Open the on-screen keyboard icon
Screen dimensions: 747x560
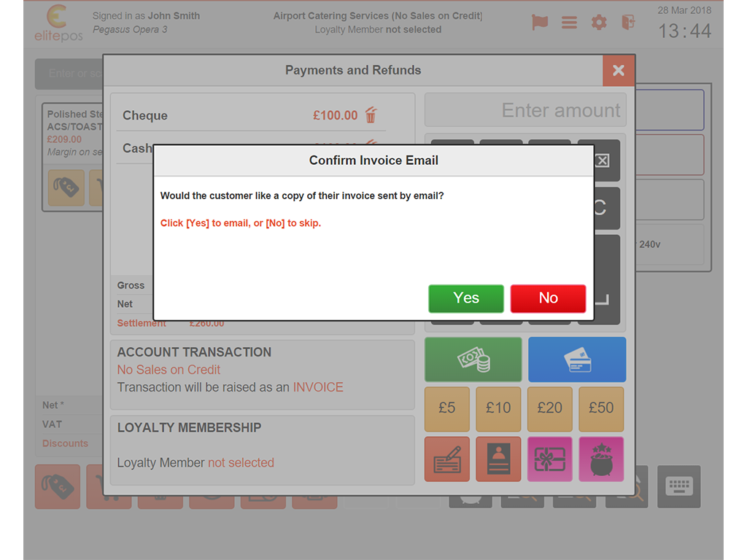(679, 486)
